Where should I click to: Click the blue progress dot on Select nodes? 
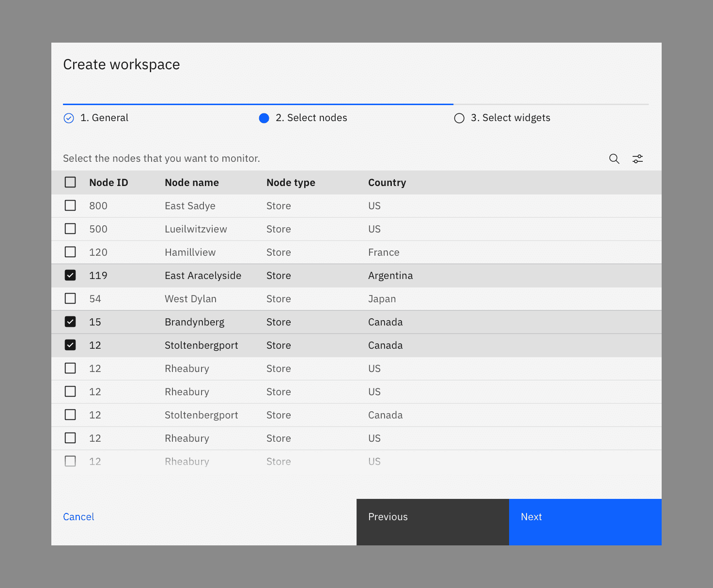264,118
